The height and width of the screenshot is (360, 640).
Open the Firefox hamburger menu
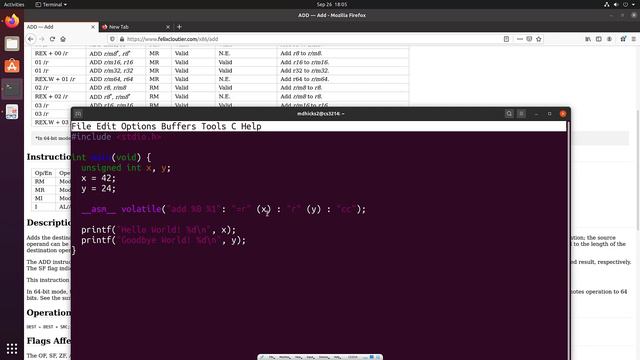(x=633, y=39)
